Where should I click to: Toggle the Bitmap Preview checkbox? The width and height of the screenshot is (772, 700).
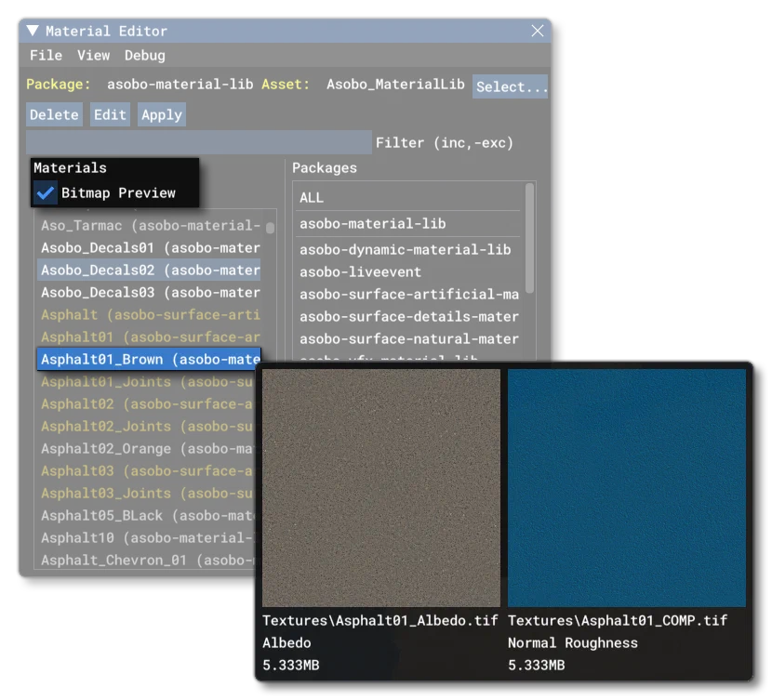45,192
